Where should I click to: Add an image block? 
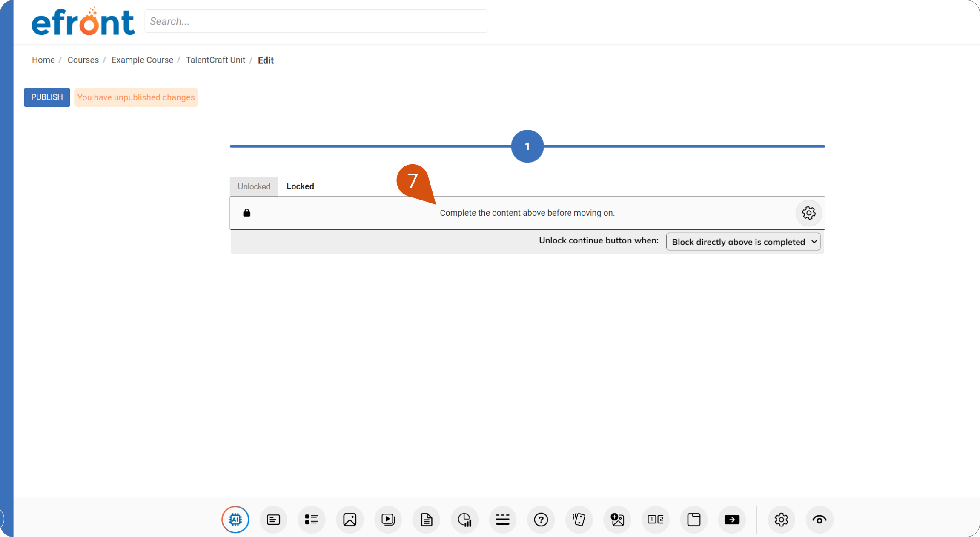pyautogui.click(x=350, y=519)
